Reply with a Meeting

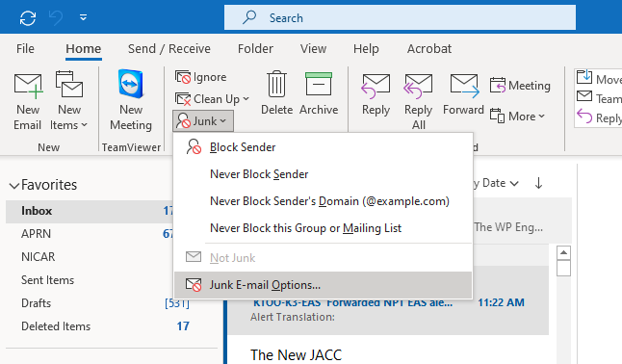(520, 86)
